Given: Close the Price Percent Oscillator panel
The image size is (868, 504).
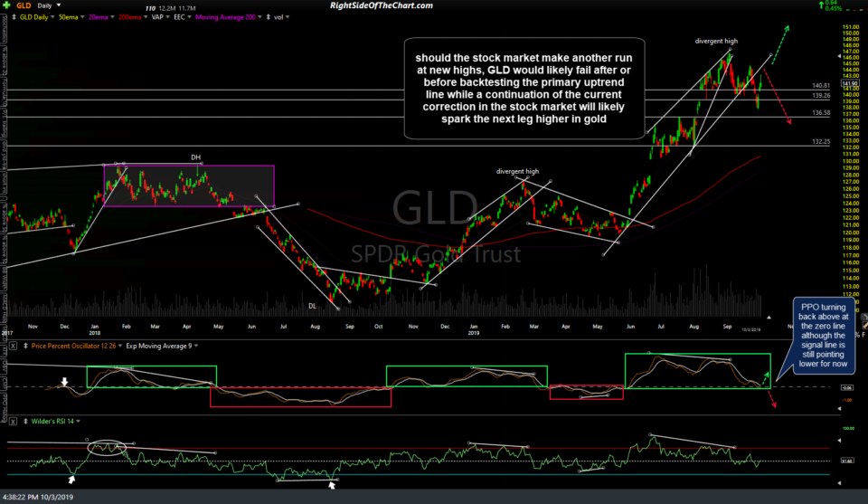Looking at the screenshot, I should 13,346.
